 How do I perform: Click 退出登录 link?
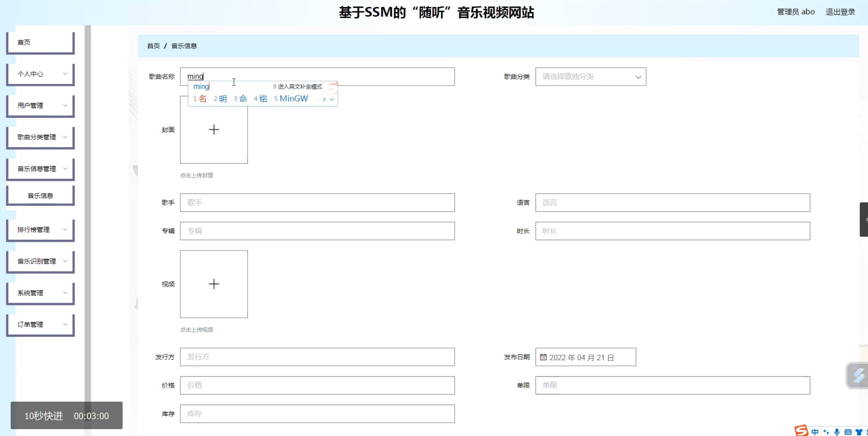pyautogui.click(x=840, y=12)
